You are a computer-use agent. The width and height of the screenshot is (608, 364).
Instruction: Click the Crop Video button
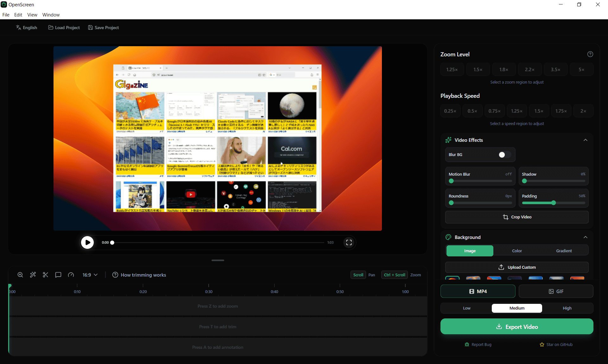pos(517,217)
